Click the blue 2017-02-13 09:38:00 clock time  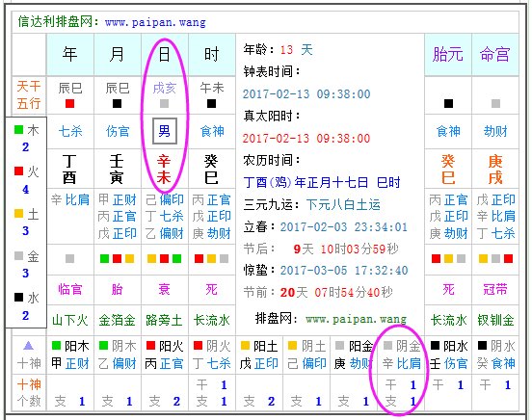306,94
